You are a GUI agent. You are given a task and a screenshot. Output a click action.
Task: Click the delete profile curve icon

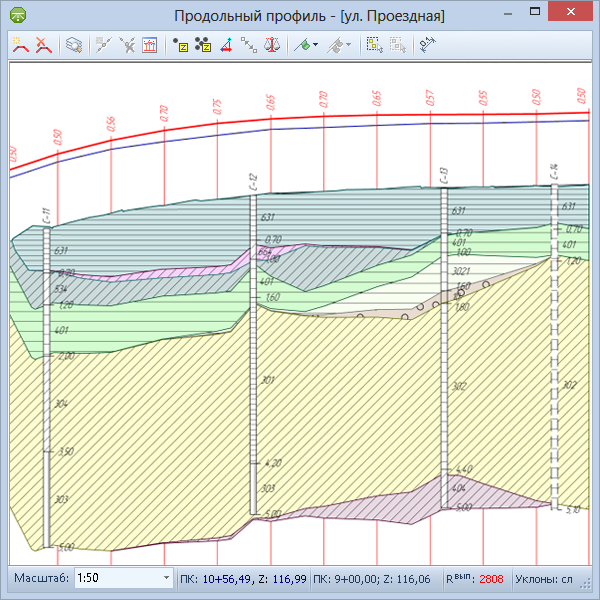(44, 45)
